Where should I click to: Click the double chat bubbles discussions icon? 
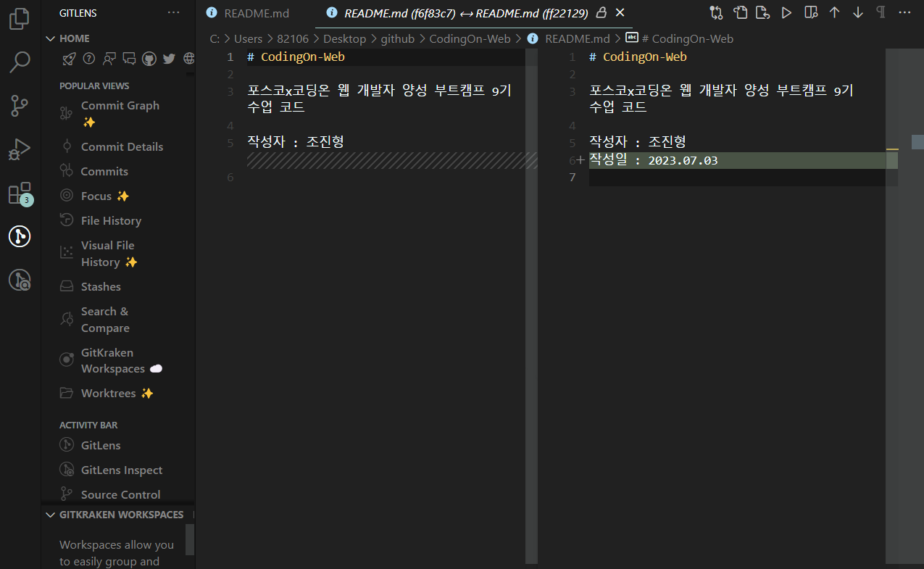[x=129, y=59]
